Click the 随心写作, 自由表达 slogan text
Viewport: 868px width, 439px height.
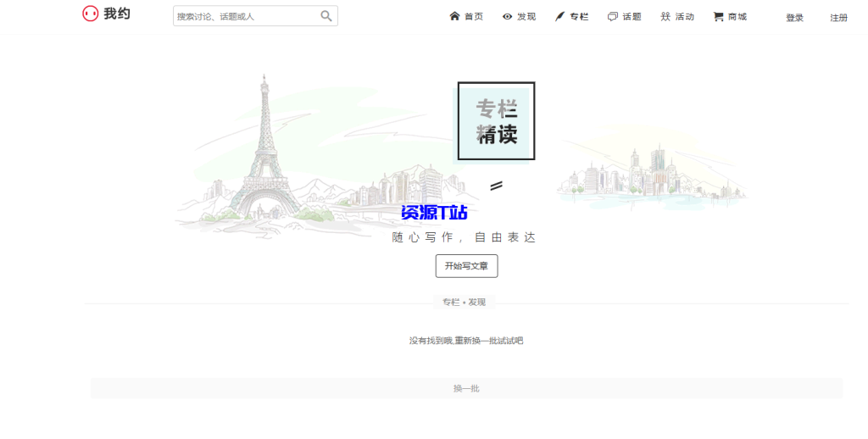[464, 237]
